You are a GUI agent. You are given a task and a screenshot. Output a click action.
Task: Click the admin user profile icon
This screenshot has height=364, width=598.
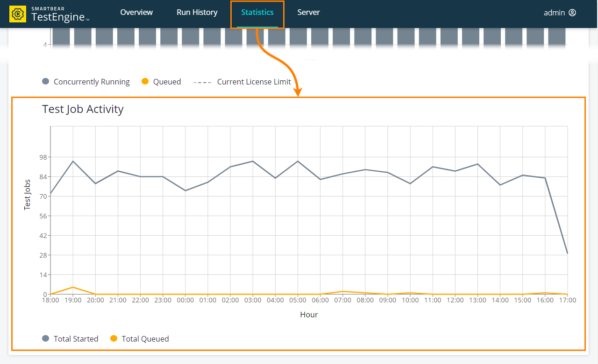coord(572,13)
